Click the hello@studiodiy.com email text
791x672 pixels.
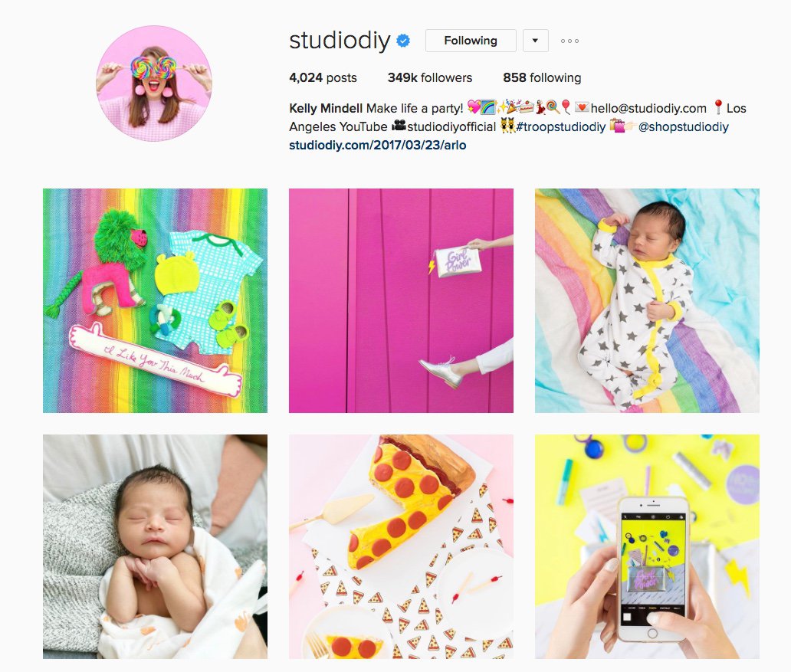[648, 109]
